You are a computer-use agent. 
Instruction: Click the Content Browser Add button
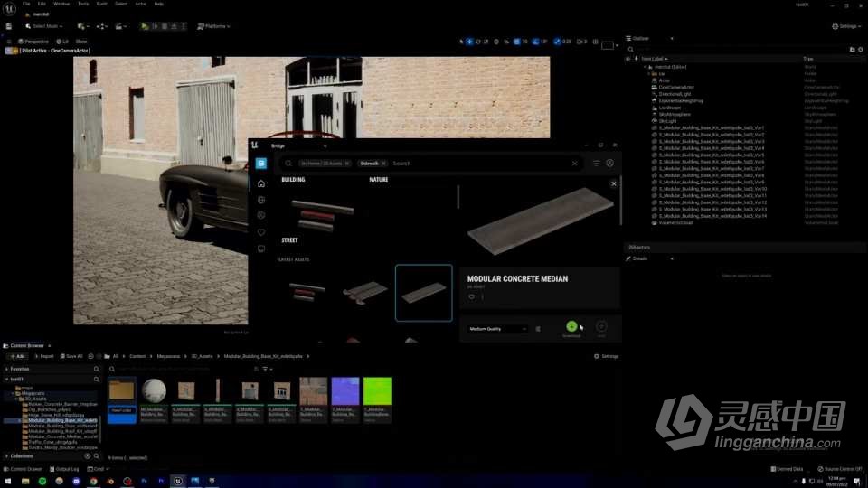(x=17, y=356)
